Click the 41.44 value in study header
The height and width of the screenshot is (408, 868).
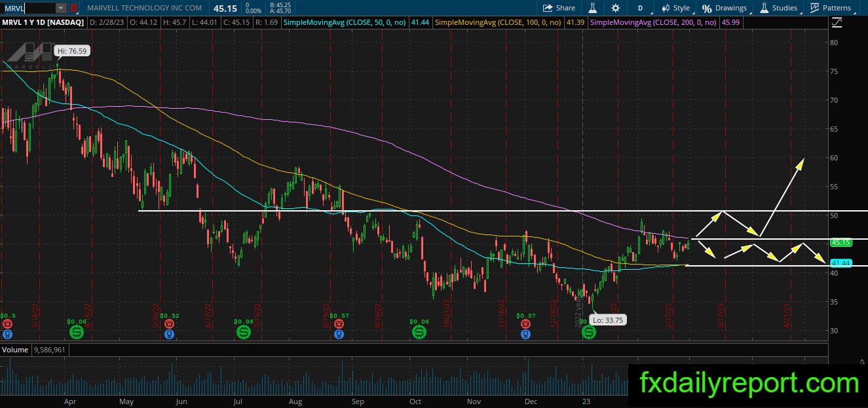420,22
